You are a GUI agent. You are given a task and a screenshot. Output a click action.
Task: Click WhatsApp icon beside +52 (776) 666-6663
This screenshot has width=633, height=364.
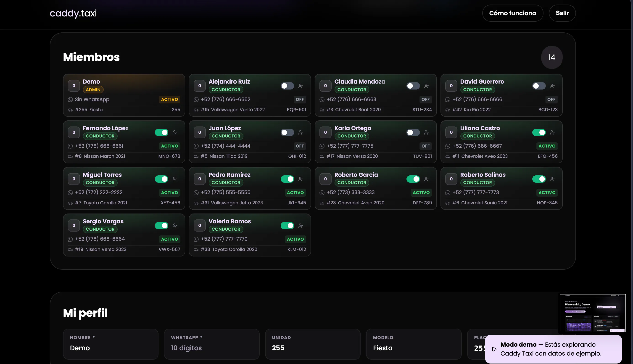[x=322, y=100]
